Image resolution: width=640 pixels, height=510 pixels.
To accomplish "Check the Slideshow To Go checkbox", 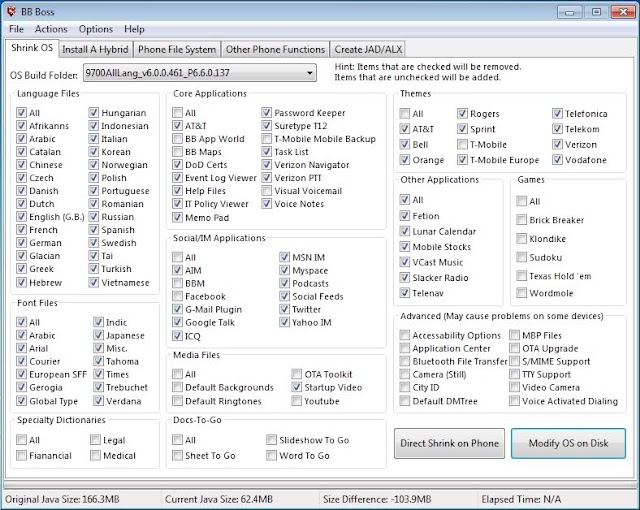I will point(271,440).
